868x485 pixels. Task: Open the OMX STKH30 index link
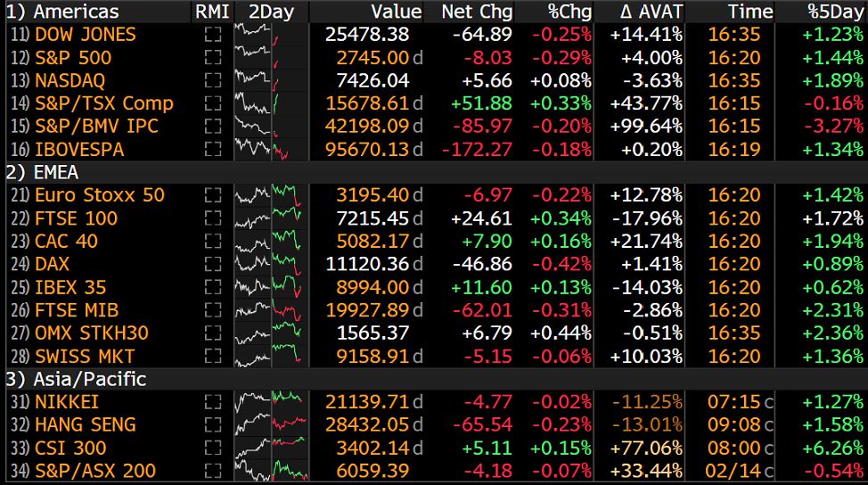click(x=92, y=333)
